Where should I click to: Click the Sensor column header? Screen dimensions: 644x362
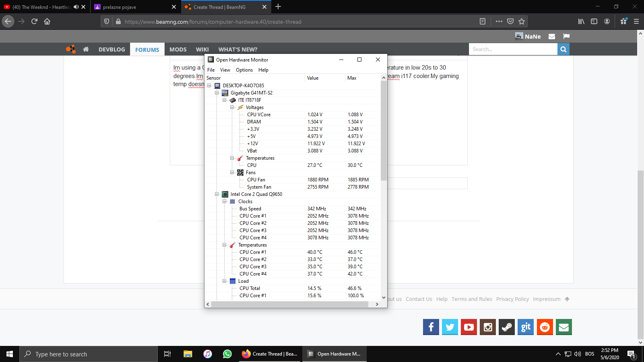click(255, 78)
